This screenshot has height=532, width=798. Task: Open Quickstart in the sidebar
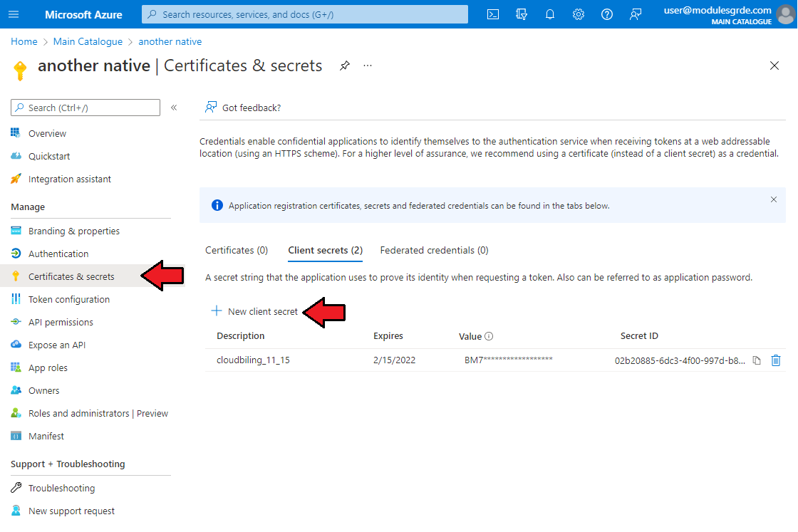(x=49, y=156)
